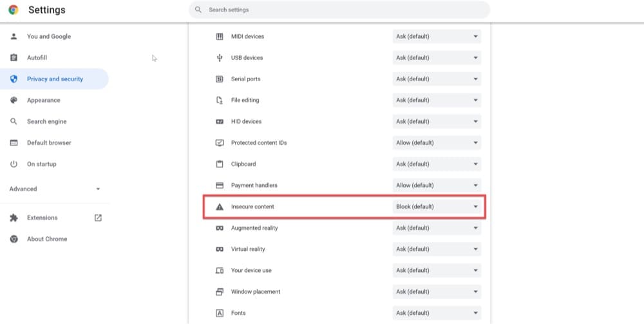644x324 pixels.
Task: Click the Augmented reality headset icon
Action: tap(220, 228)
